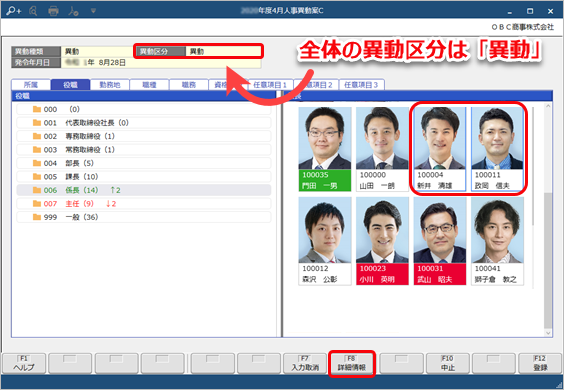Switch to the 所属 tab
The height and width of the screenshot is (390, 564).
[31, 85]
